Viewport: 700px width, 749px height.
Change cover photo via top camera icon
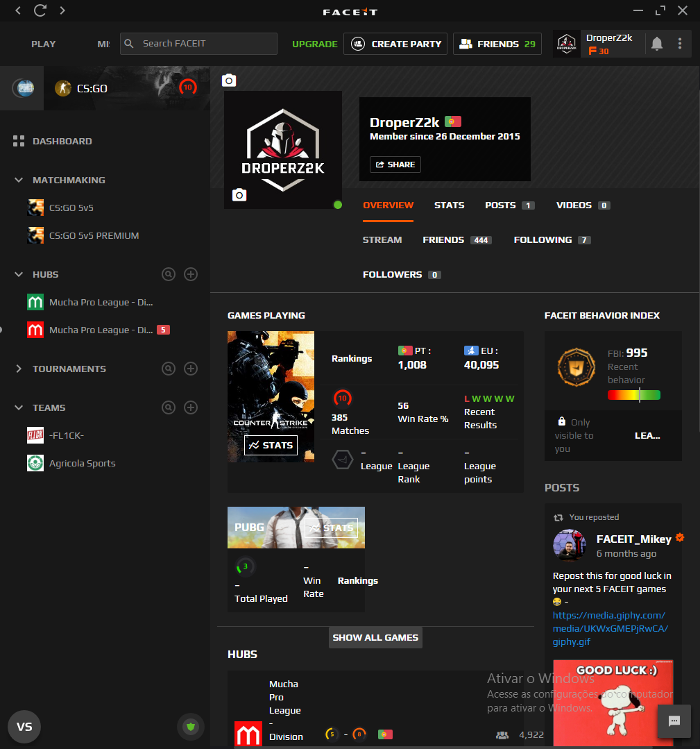tap(229, 81)
